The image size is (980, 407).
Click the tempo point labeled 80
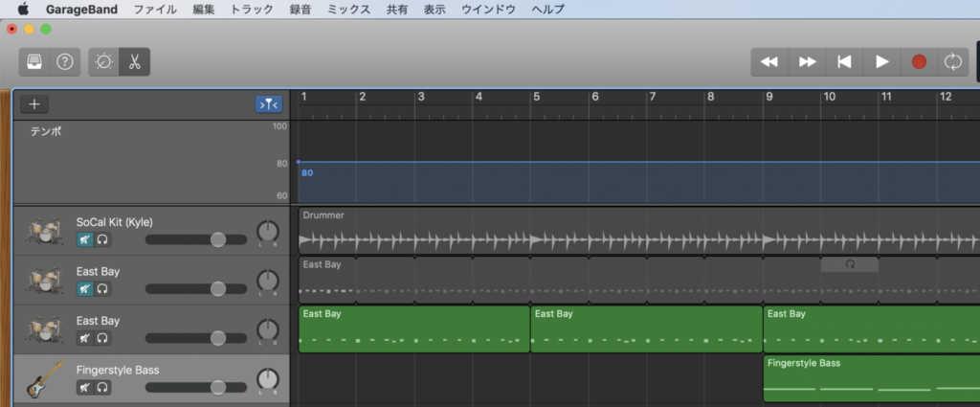click(x=299, y=162)
